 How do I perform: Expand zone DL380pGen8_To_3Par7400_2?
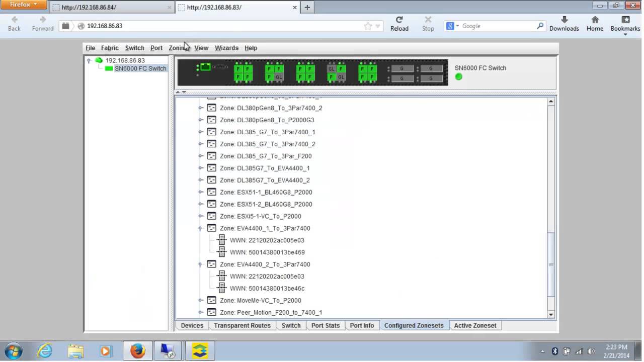pyautogui.click(x=201, y=108)
